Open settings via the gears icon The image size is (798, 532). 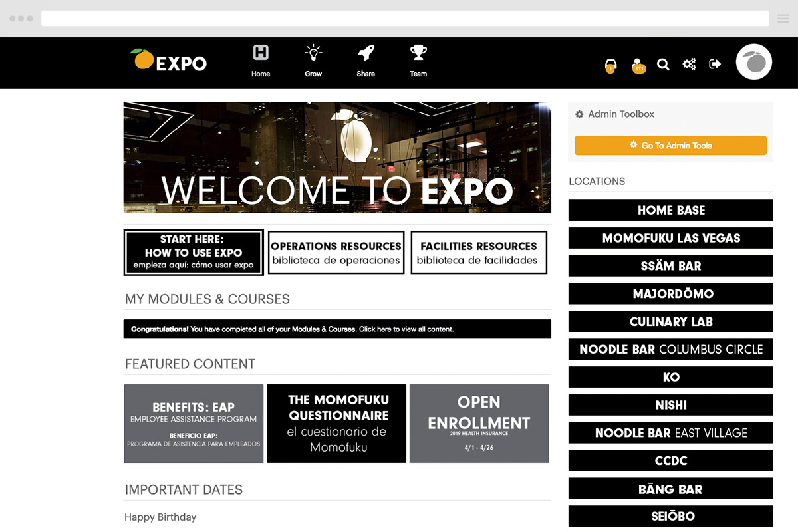click(689, 64)
